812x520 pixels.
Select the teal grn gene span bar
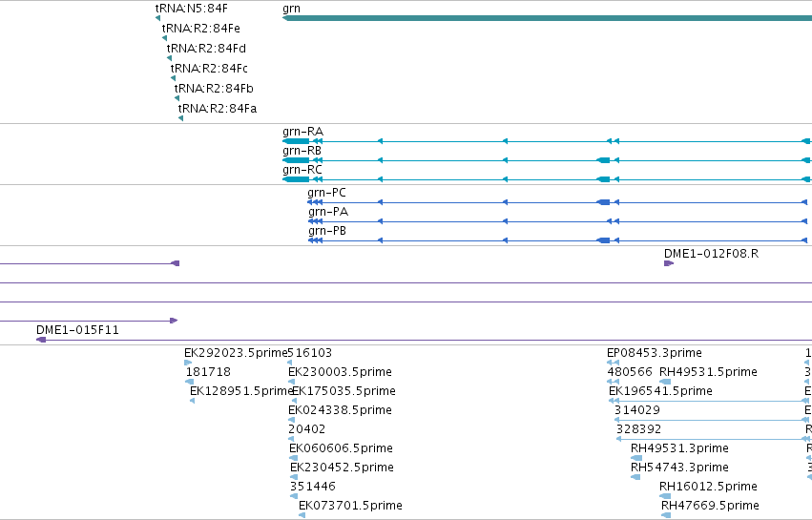click(x=547, y=18)
